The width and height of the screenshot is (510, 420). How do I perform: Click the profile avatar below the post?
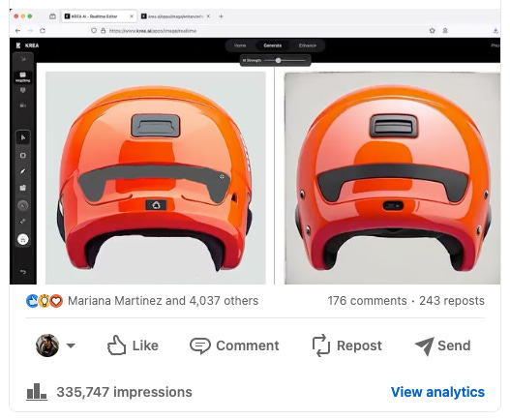[47, 345]
